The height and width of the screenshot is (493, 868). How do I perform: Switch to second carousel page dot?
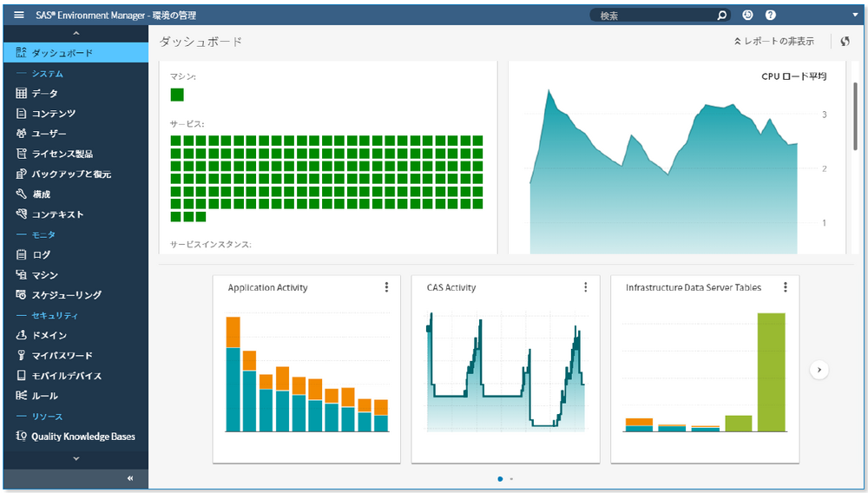point(511,479)
